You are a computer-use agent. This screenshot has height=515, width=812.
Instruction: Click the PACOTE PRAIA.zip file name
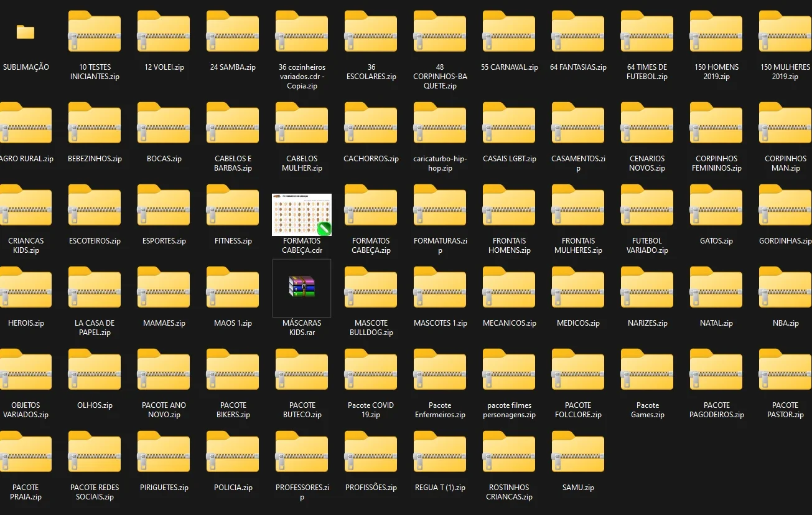[x=26, y=492]
